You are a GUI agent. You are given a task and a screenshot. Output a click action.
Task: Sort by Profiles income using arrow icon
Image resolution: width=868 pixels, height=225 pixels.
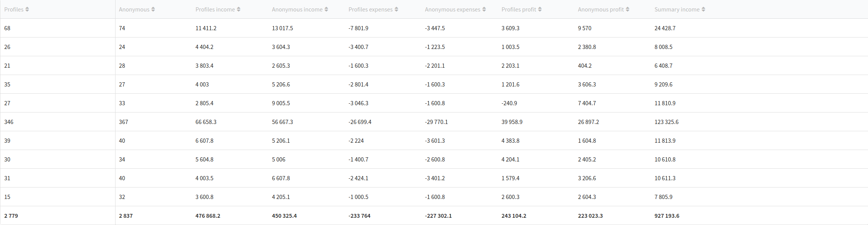tap(239, 10)
